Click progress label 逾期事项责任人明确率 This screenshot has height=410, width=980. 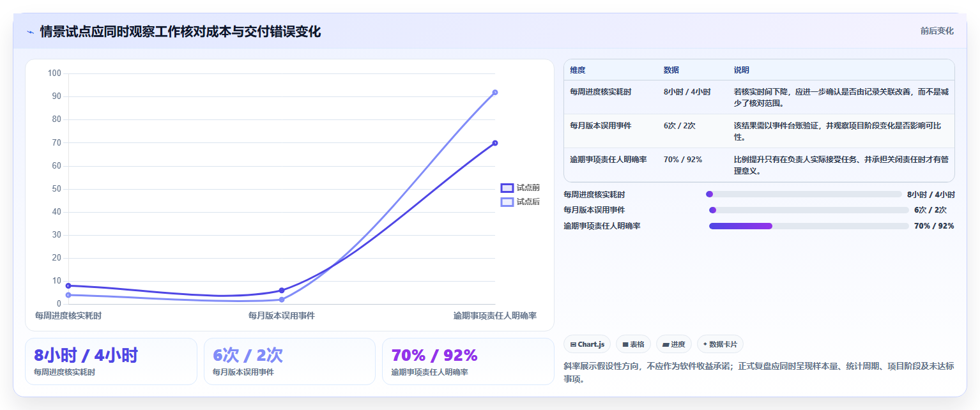coord(602,226)
